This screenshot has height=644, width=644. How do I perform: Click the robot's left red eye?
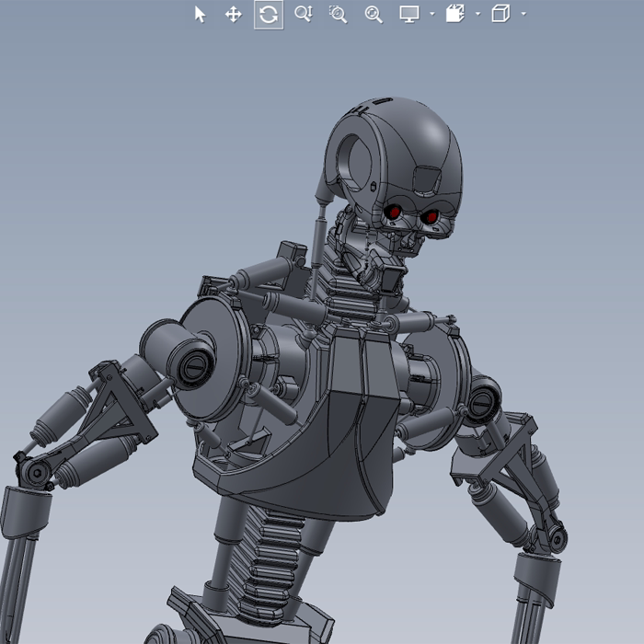tap(394, 212)
